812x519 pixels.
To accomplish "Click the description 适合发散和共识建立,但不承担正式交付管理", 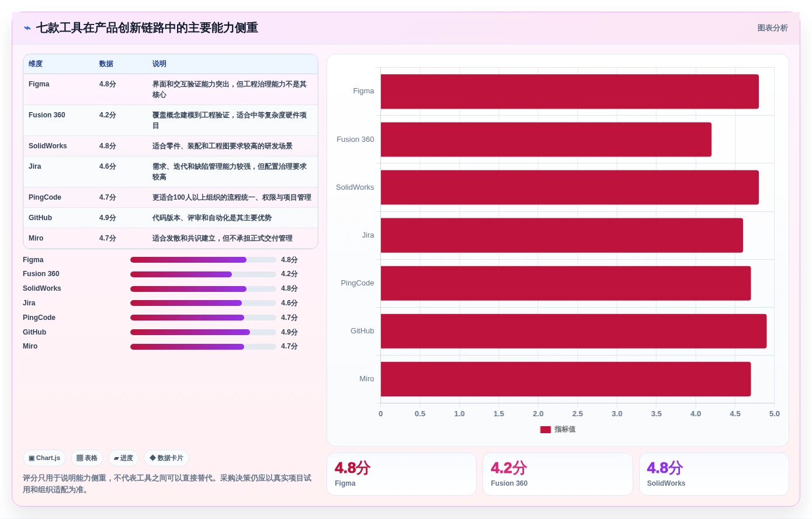I will click(223, 238).
